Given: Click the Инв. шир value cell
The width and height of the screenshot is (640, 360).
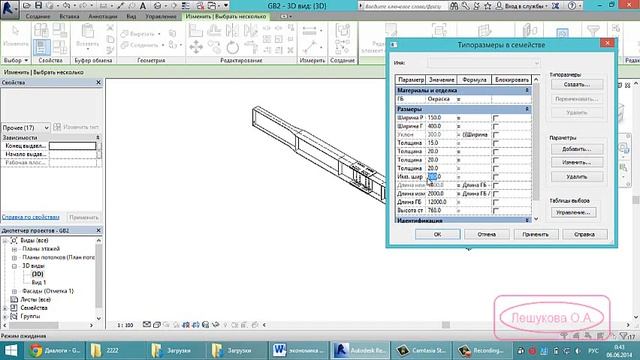Looking at the screenshot, I should [441, 177].
